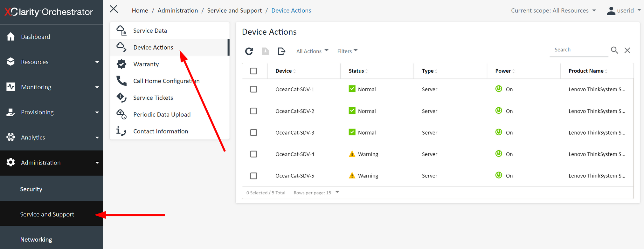The width and height of the screenshot is (644, 249).
Task: Click the green power icon for OceanCat-SDV-5
Action: click(x=499, y=175)
